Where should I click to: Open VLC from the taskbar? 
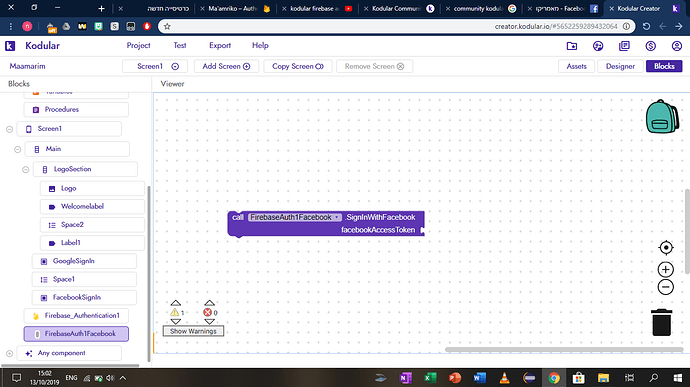[x=504, y=378]
